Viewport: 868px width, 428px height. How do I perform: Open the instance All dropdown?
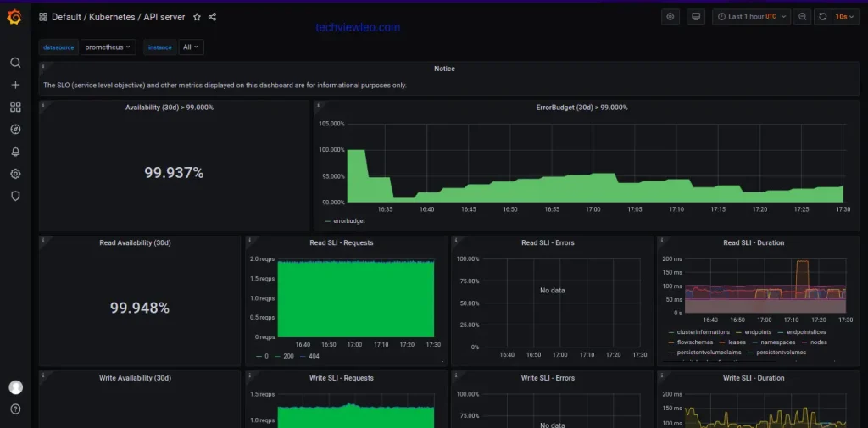[x=191, y=47]
